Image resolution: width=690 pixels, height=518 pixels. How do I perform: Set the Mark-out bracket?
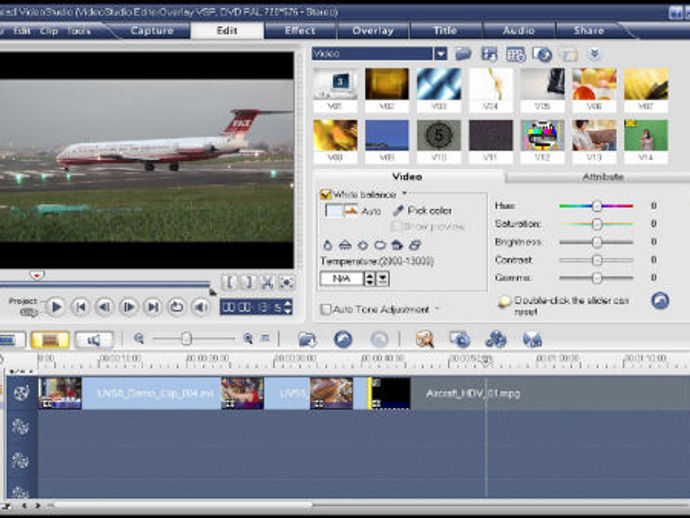[x=248, y=283]
